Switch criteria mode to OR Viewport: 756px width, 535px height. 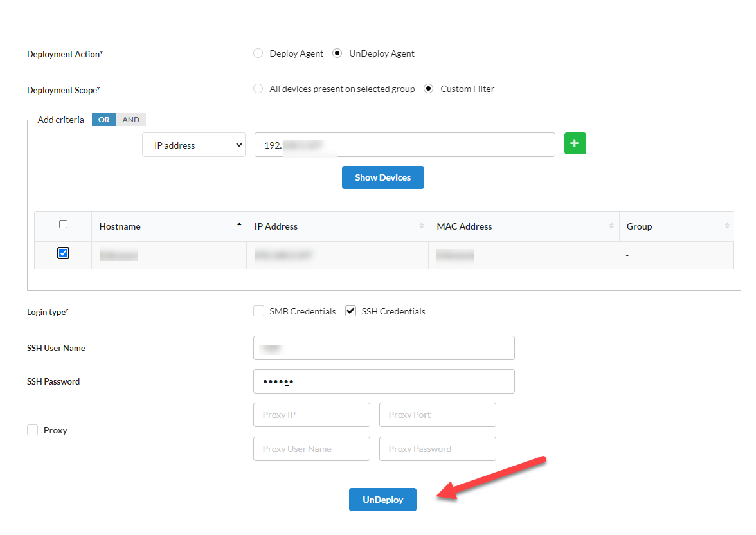[104, 119]
